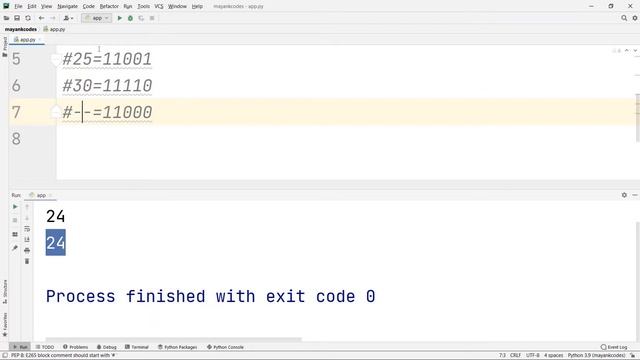Run with coverage icon in toolbar
The image size is (640, 360).
pos(141,18)
